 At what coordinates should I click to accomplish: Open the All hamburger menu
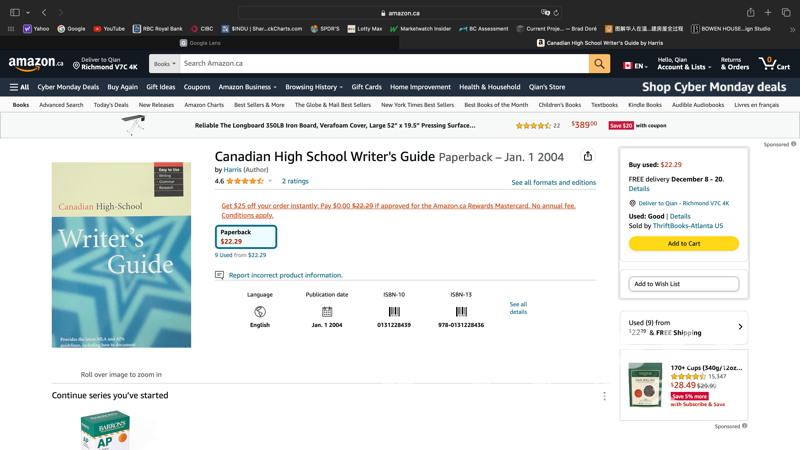(20, 87)
